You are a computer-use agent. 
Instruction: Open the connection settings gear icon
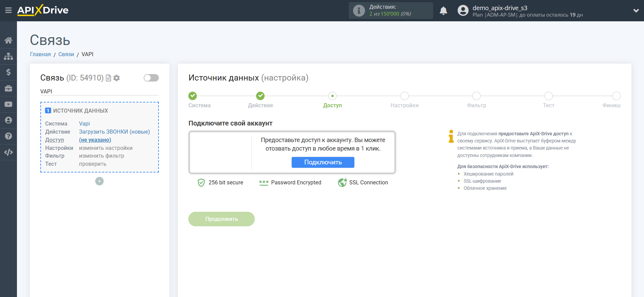(x=117, y=78)
